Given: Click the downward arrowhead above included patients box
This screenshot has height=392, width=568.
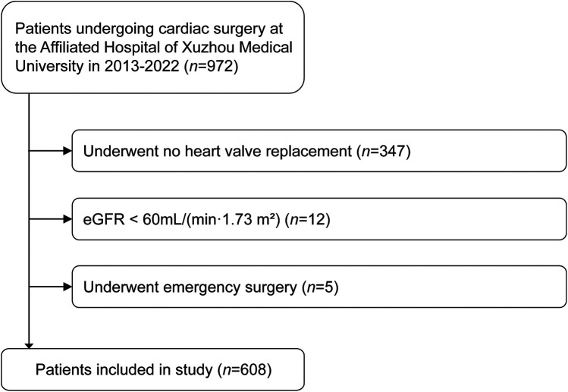Looking at the screenshot, I should [29, 346].
